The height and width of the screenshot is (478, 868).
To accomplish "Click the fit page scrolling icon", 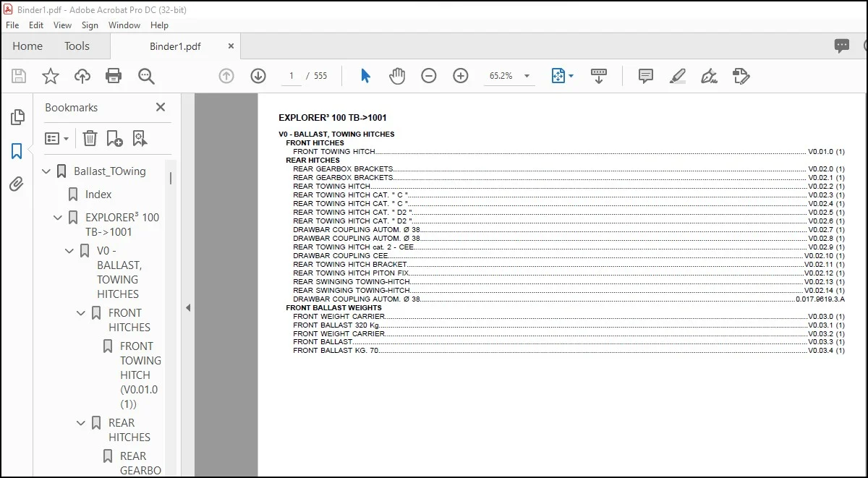I will click(x=558, y=76).
